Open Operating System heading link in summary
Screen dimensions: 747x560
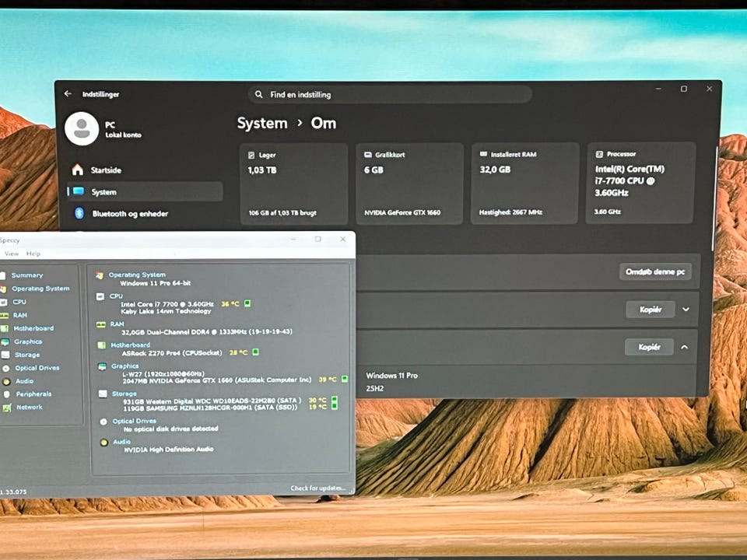coord(137,275)
